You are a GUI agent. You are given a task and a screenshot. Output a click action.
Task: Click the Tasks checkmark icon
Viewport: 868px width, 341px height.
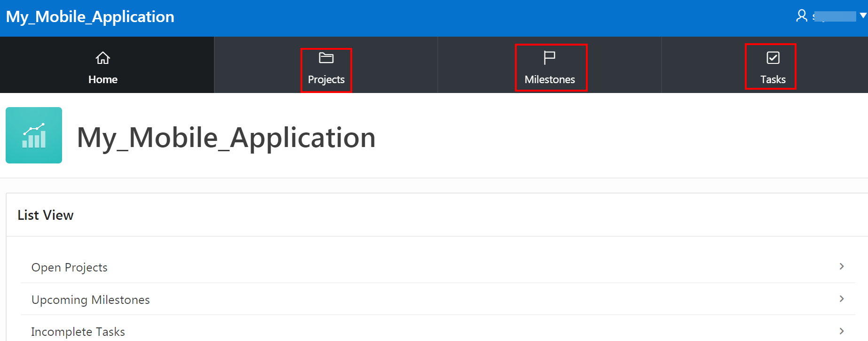(x=773, y=58)
